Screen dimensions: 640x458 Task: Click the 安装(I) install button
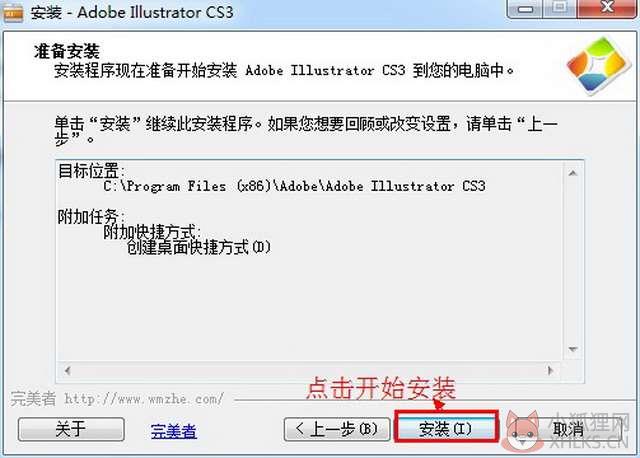click(446, 429)
